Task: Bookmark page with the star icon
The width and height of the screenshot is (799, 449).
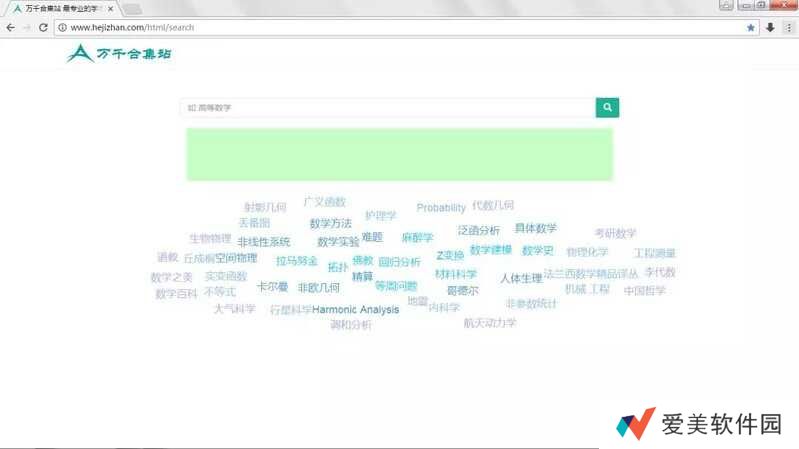Action: (751, 28)
